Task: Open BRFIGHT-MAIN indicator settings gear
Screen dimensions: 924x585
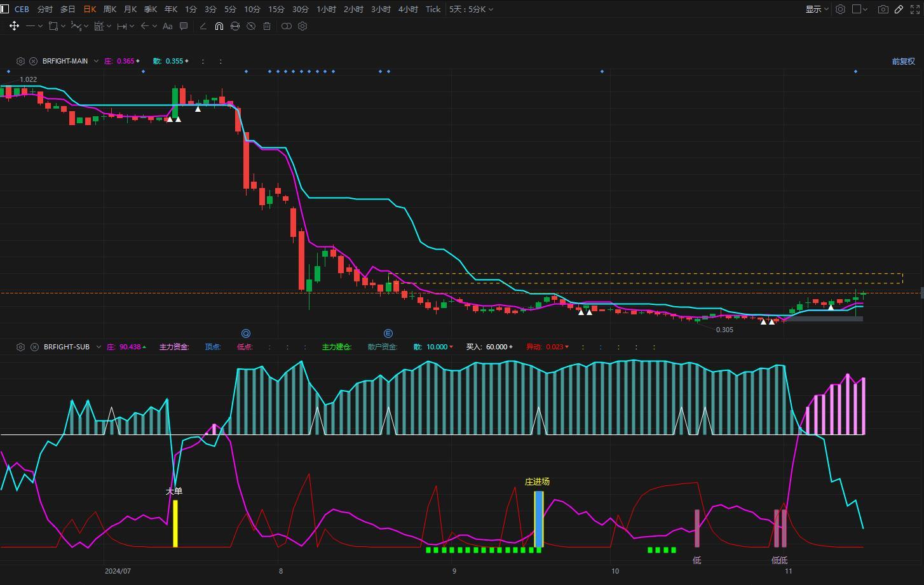Action: 20,61
